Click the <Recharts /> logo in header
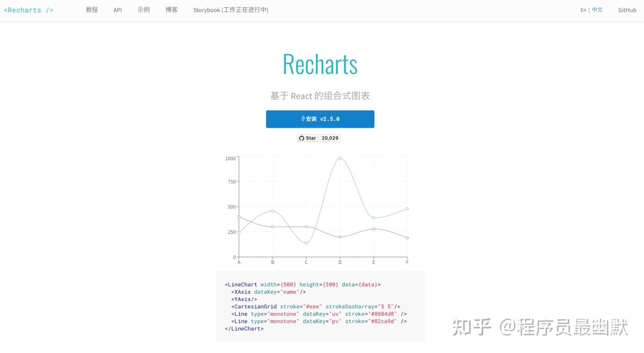 pyautogui.click(x=29, y=10)
